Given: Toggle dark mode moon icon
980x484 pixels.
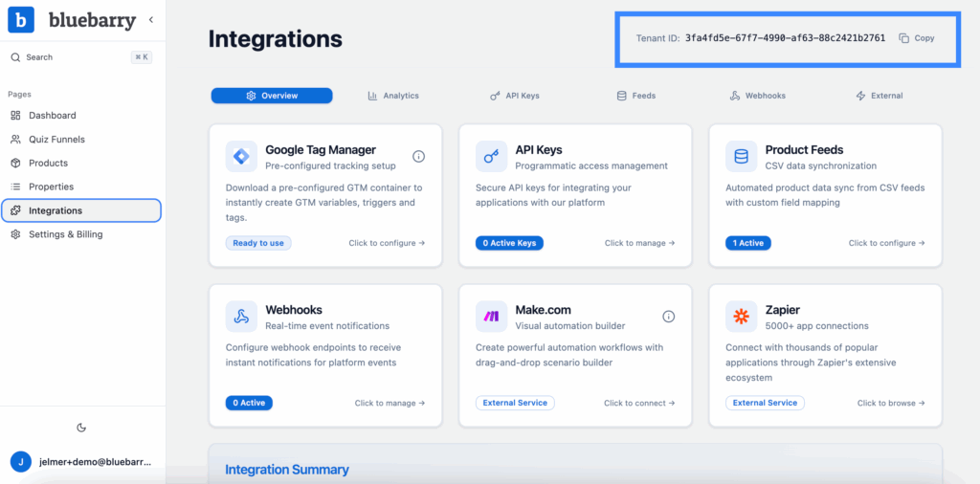Looking at the screenshot, I should (x=81, y=428).
